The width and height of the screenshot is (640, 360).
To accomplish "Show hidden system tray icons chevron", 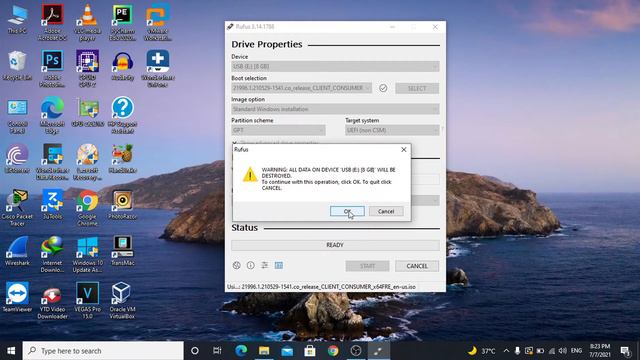I will tap(506, 351).
